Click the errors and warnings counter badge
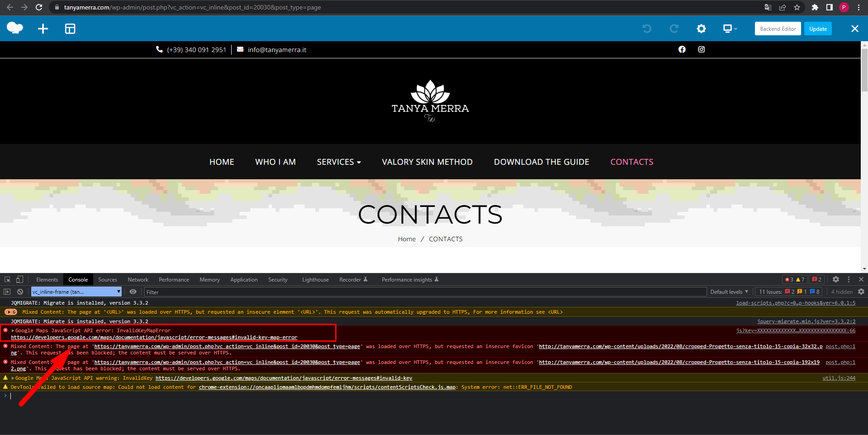Screen dimensions: 868x435 click(795, 280)
